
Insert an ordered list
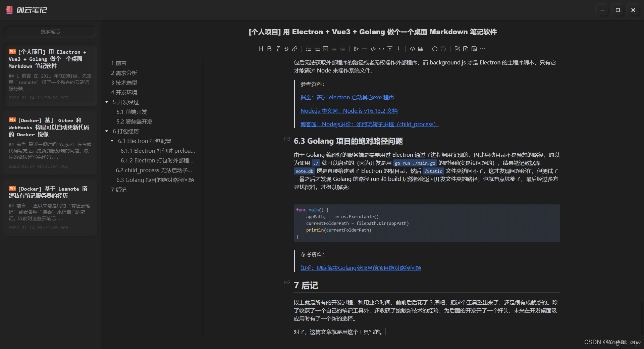317,49
